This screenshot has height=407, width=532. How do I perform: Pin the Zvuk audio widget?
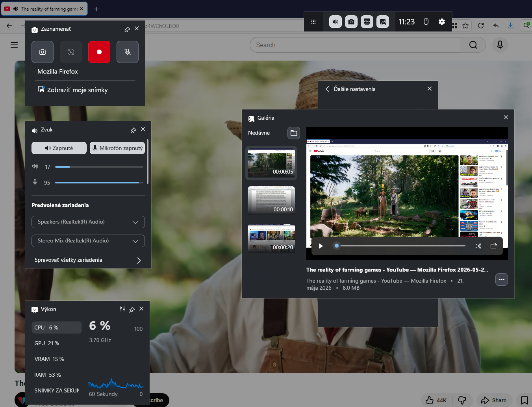(x=133, y=130)
